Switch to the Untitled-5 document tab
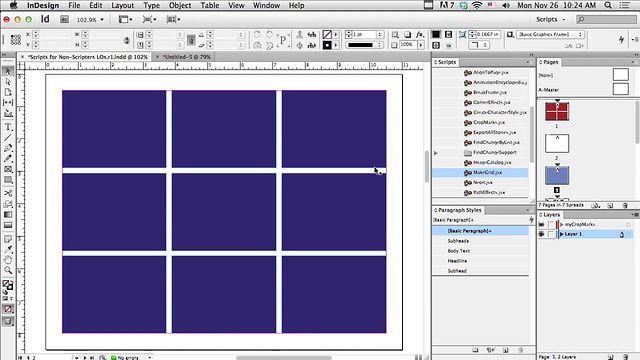This screenshot has height=360, width=640. click(187, 57)
